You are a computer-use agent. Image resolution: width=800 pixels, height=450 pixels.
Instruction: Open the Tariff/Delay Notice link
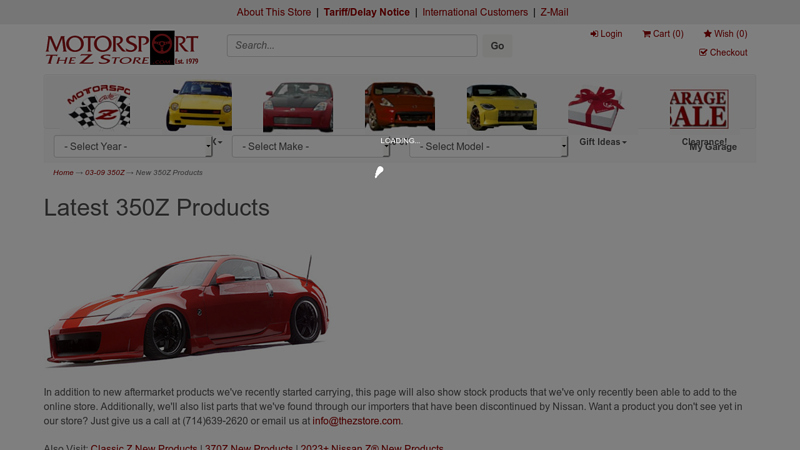coord(366,12)
